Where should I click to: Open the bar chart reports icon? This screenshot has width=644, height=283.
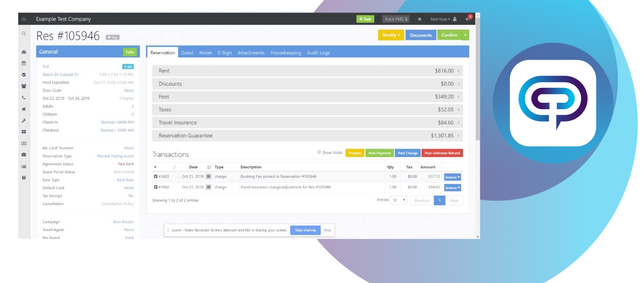click(x=23, y=166)
